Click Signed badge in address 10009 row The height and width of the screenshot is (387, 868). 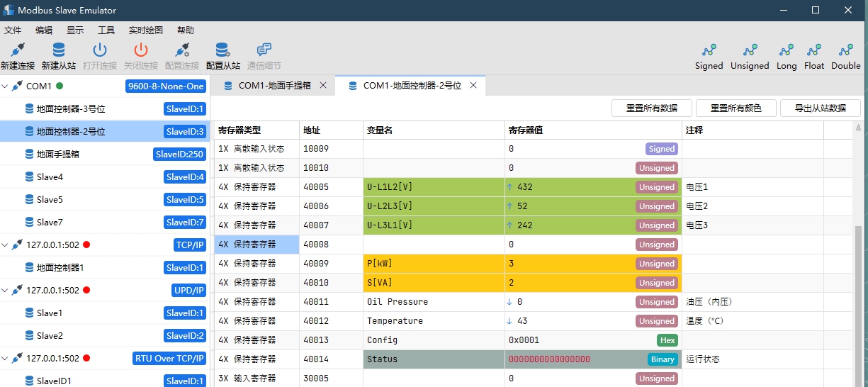(x=662, y=149)
